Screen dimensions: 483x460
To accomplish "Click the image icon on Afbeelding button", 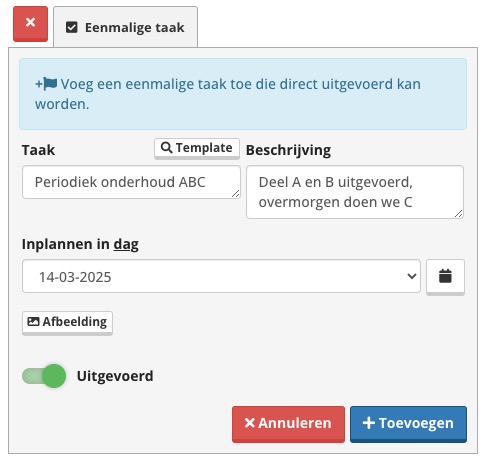I will (x=33, y=322).
